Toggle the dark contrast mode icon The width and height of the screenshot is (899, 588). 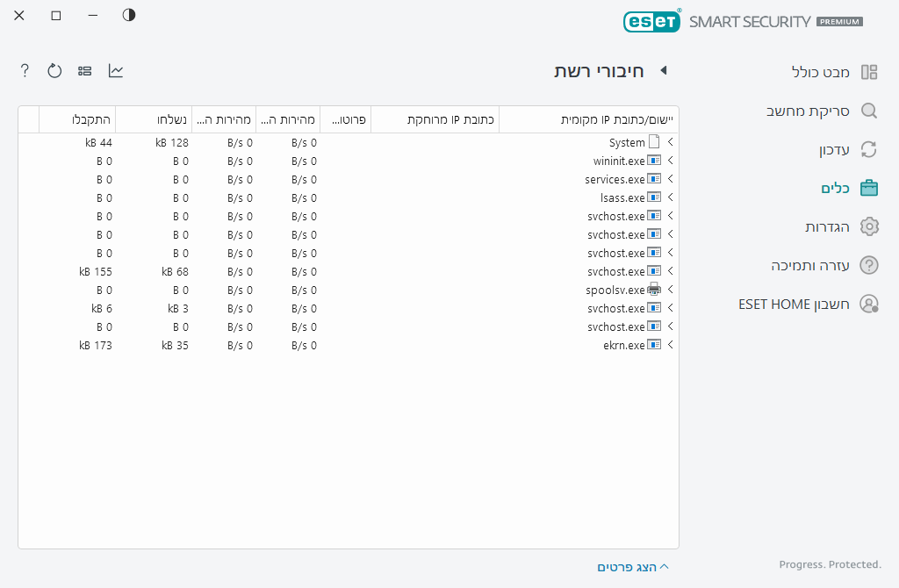pos(129,15)
